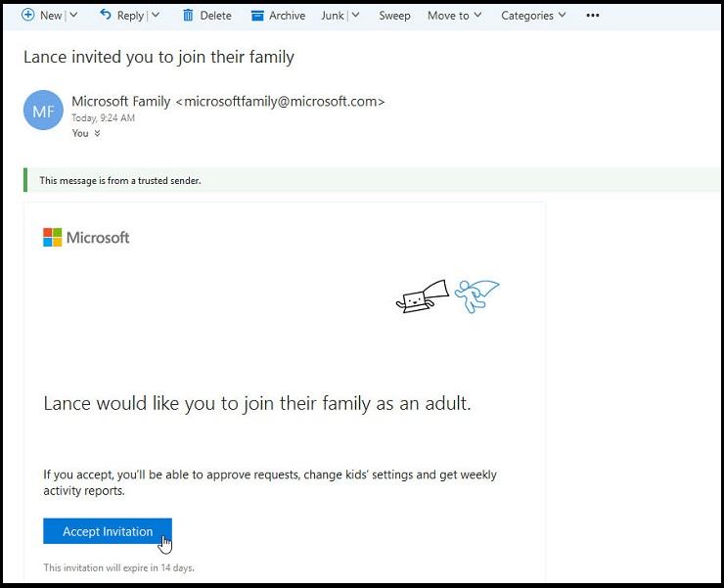The width and height of the screenshot is (724, 588).
Task: Expand the Junk options chevron
Action: pyautogui.click(x=355, y=16)
